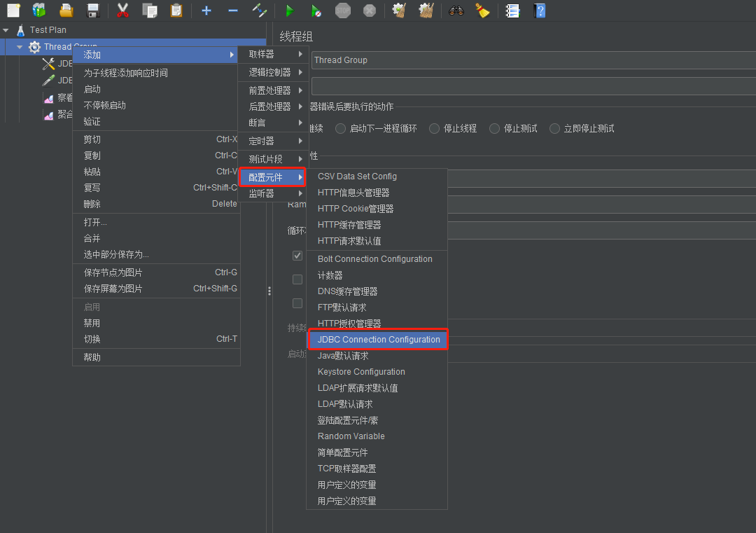Select the 立即停止测试 radio button
The image size is (756, 533).
pos(554,128)
